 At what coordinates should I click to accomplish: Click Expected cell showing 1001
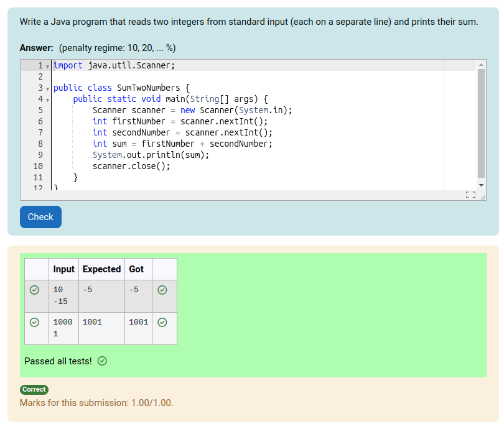(x=101, y=328)
